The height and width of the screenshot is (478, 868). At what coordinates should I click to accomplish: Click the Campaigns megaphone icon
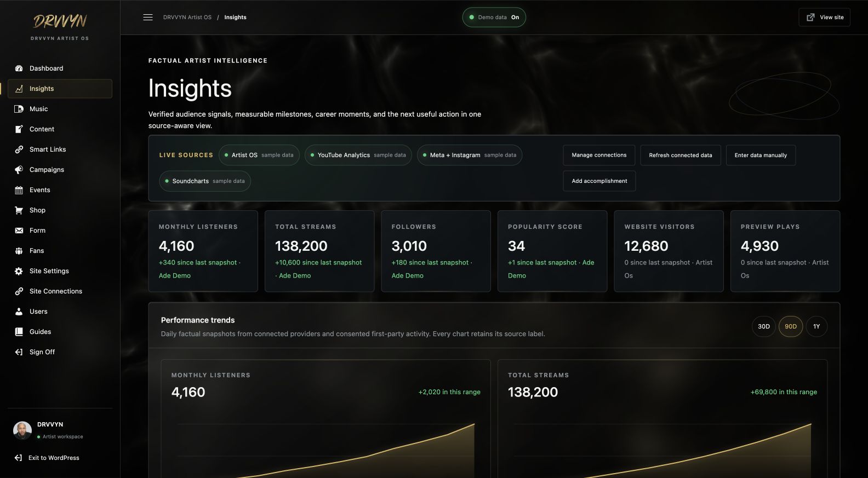click(19, 170)
